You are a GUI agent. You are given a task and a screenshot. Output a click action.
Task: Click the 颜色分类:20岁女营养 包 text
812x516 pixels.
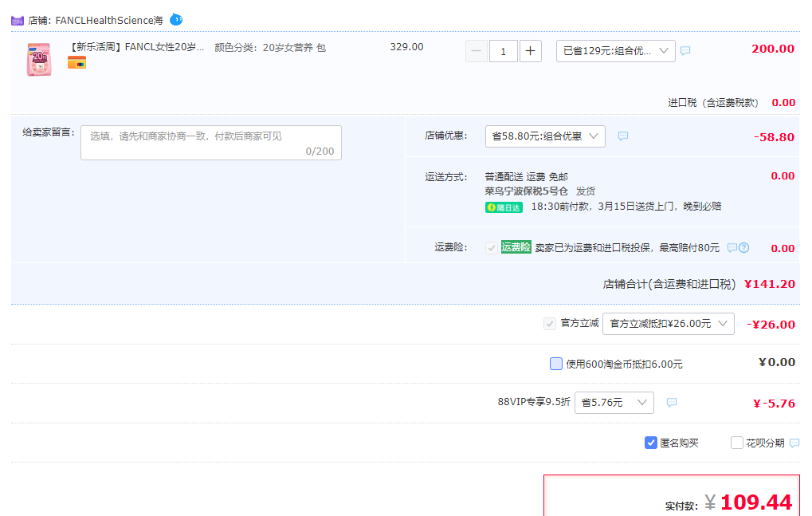point(270,48)
